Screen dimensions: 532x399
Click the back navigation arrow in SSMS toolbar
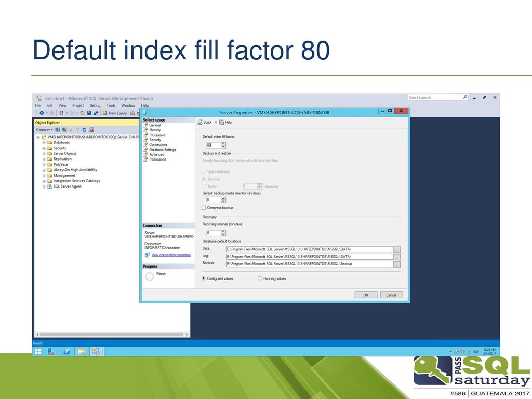(42, 113)
